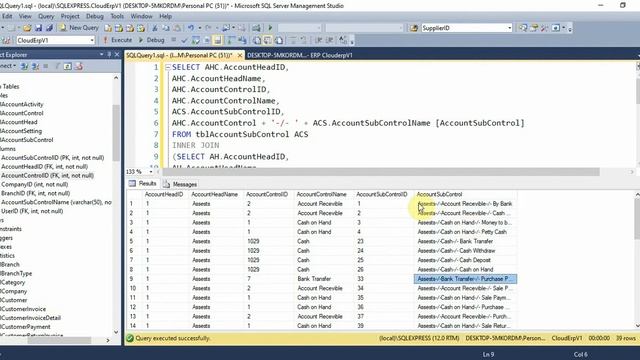Execute the current SQL query

118,40
